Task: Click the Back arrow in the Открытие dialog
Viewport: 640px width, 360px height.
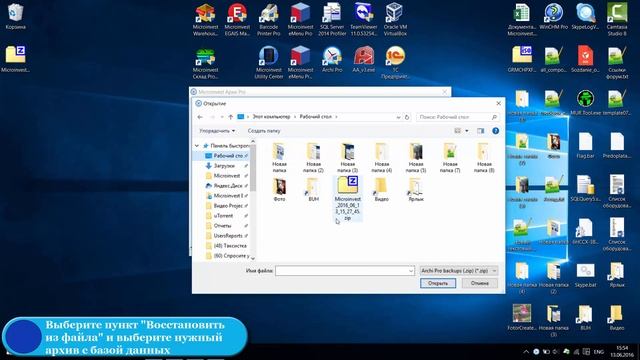Action: pyautogui.click(x=200, y=117)
